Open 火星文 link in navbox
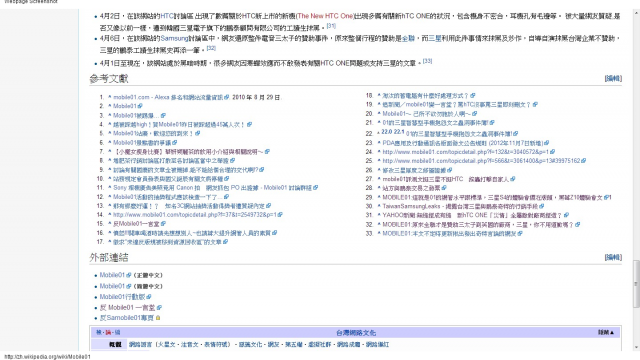 (x=167, y=344)
